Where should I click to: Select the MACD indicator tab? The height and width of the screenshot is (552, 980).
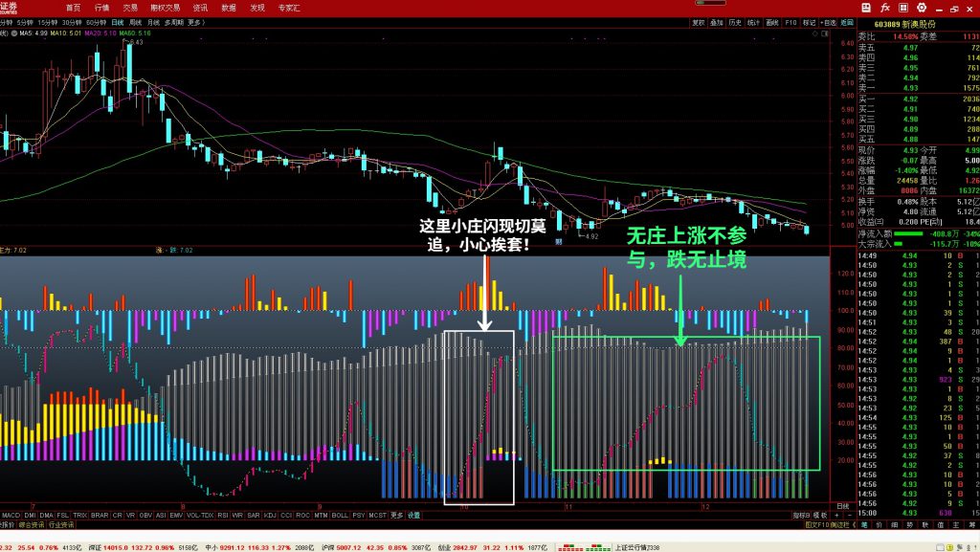(x=10, y=515)
